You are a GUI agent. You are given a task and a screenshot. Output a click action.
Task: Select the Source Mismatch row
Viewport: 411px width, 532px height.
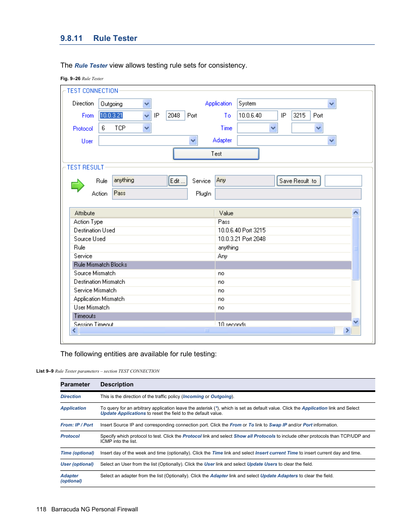(211, 274)
